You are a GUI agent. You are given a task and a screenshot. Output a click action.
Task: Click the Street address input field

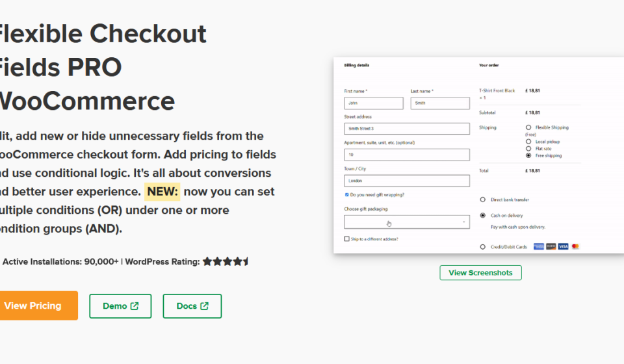pos(407,129)
